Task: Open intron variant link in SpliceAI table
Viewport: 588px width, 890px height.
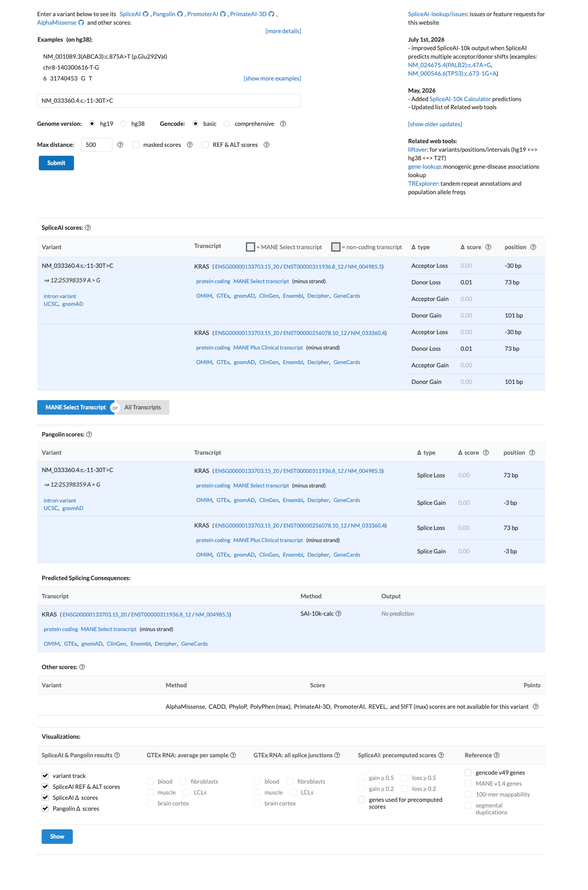Action: [x=60, y=297]
